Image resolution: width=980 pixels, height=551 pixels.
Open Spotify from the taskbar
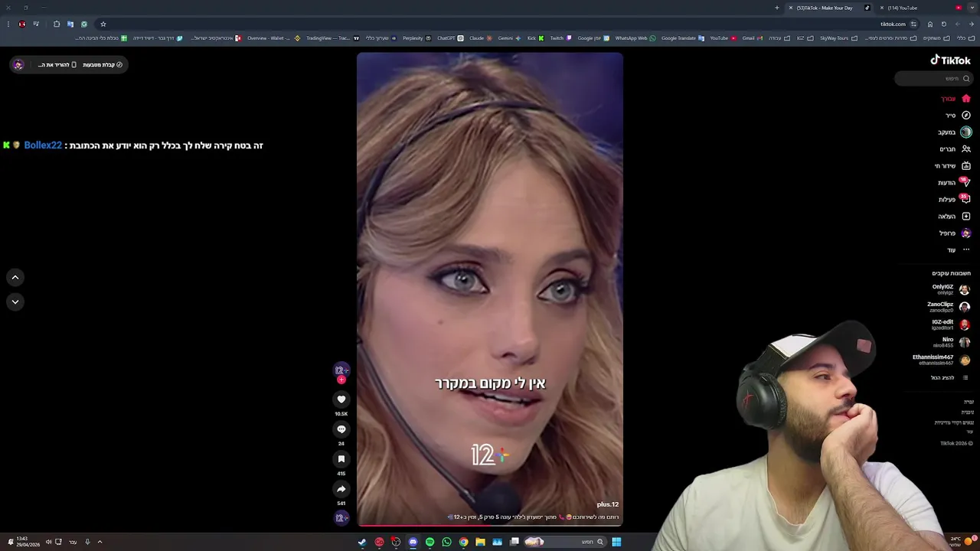(430, 542)
